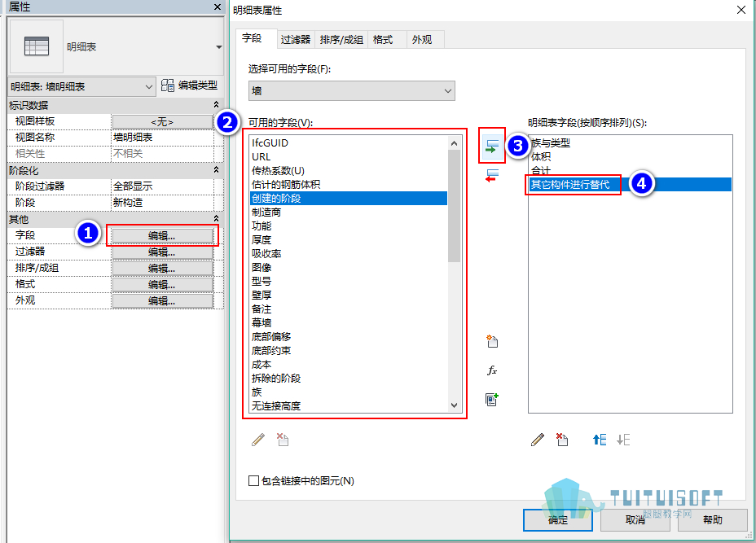The height and width of the screenshot is (543, 756).
Task: Click delete parameter icon under schedule fields
Action: click(561, 440)
